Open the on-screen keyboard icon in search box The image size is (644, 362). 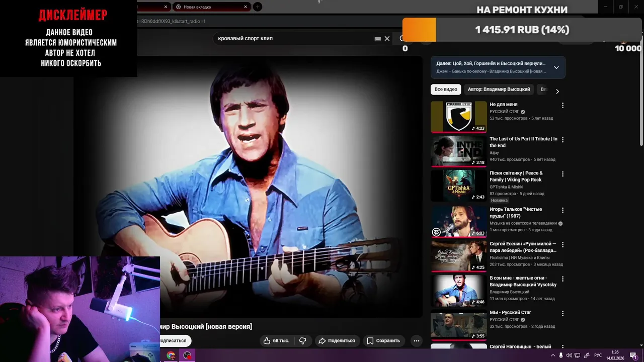point(378,39)
